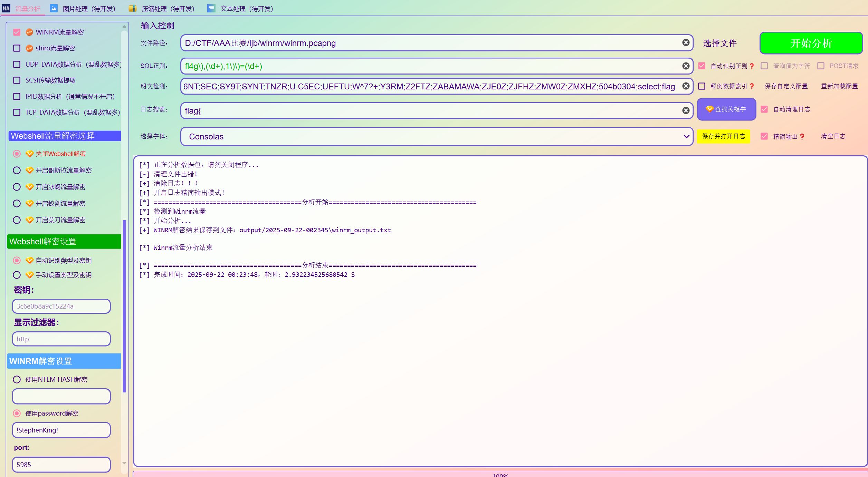The width and height of the screenshot is (868, 477).
Task: Clear the SQL regex field with X icon
Action: 686,66
